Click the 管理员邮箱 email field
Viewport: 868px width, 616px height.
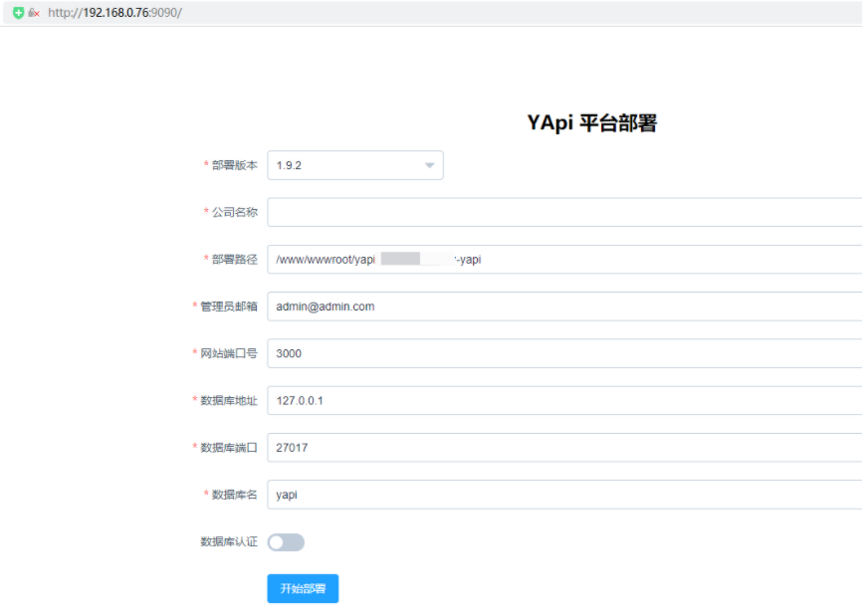pos(564,307)
